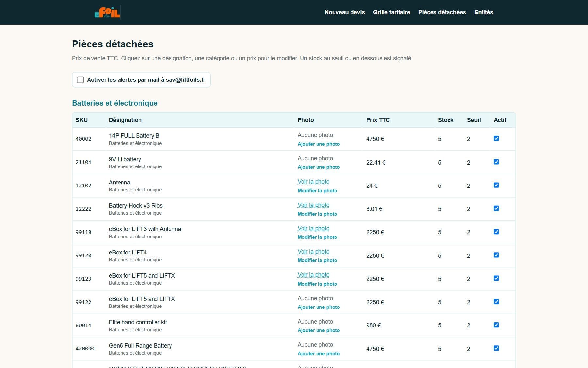Click designation Elite hand controller kit

click(x=138, y=322)
